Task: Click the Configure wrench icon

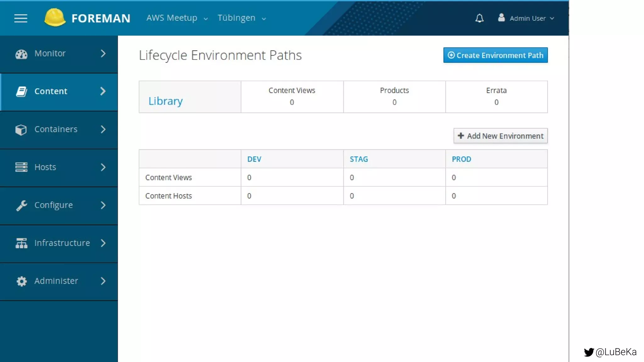Action: [21, 206]
